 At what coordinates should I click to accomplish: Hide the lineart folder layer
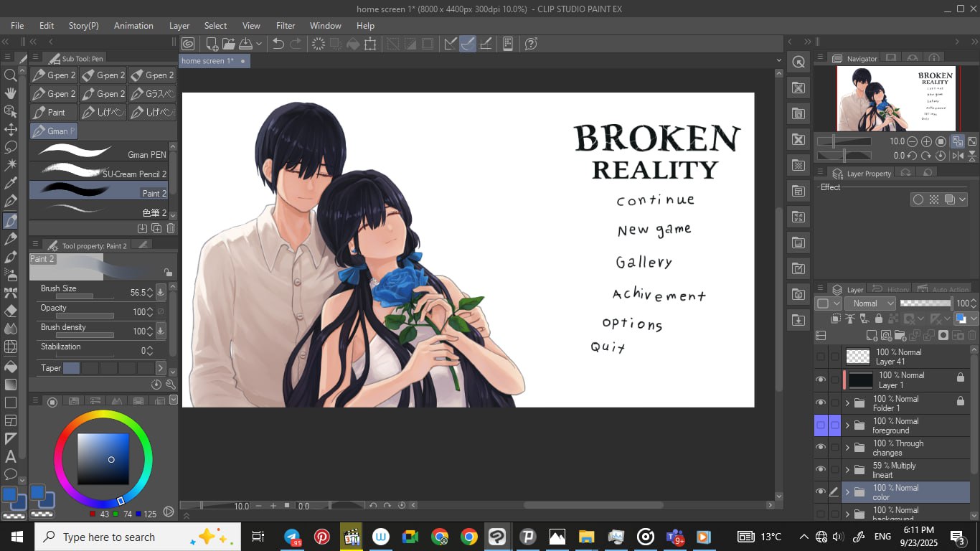[821, 470]
